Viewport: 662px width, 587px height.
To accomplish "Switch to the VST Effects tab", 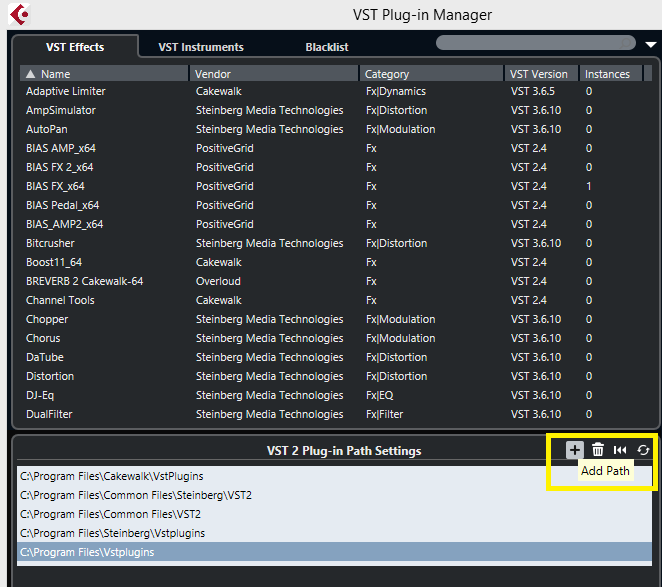I will (75, 47).
